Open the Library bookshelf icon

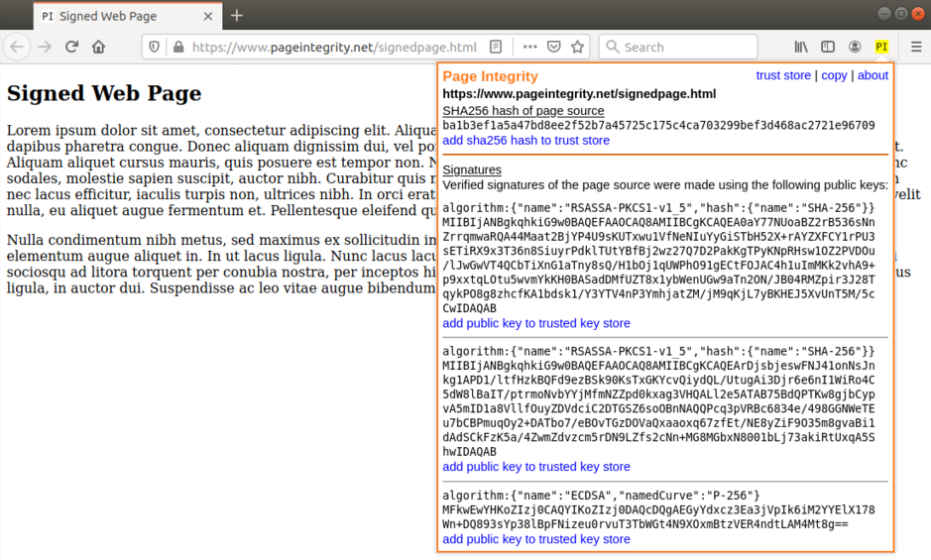click(801, 47)
